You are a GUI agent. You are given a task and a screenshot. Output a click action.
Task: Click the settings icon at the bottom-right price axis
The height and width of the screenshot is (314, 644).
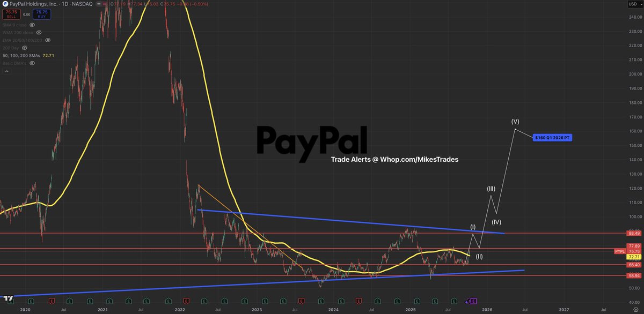coord(636,309)
